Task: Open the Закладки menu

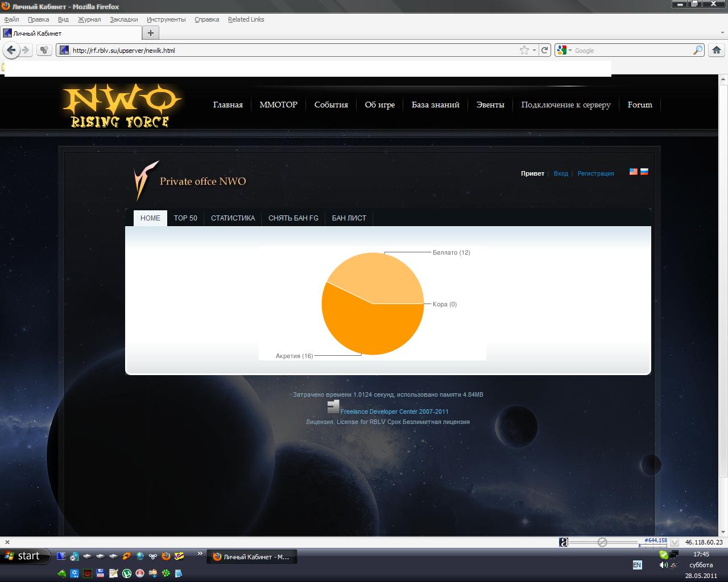Action: coord(123,19)
